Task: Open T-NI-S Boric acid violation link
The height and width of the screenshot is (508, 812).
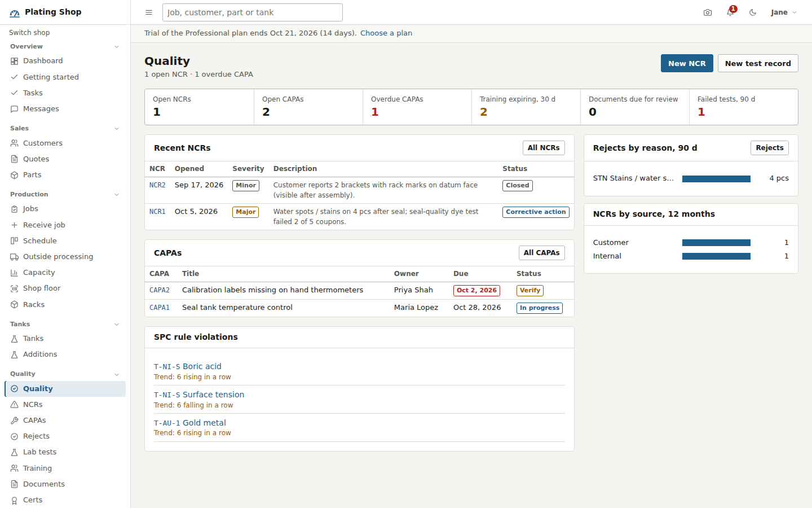Action: coord(188,366)
